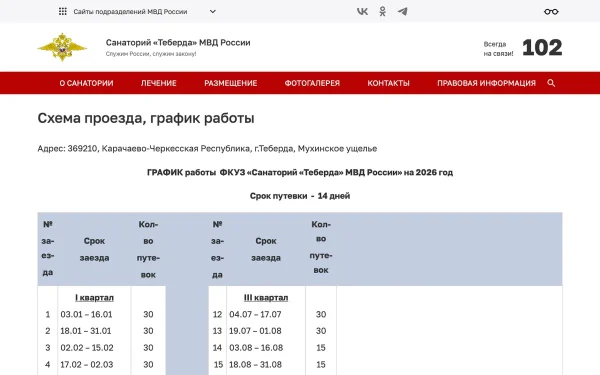Click the «Сайты подразделений МВД России» label
The height and width of the screenshot is (375, 600).
tap(130, 12)
